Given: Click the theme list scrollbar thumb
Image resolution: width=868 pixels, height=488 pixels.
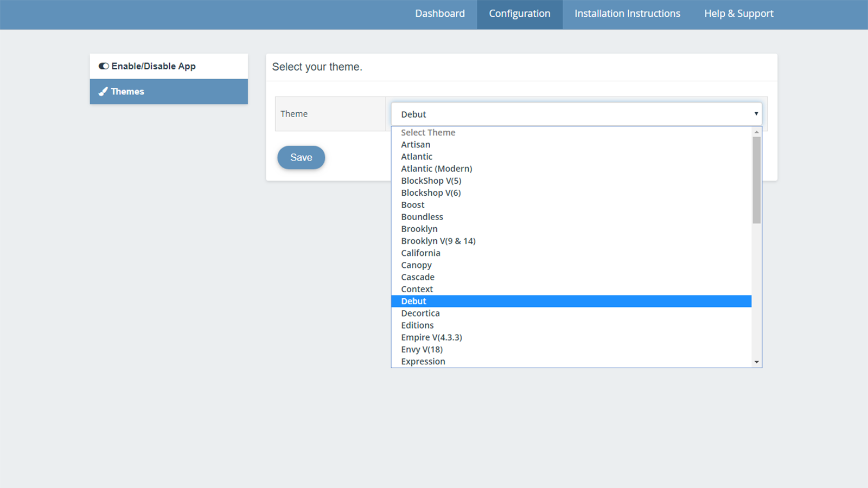Looking at the screenshot, I should coord(756,180).
